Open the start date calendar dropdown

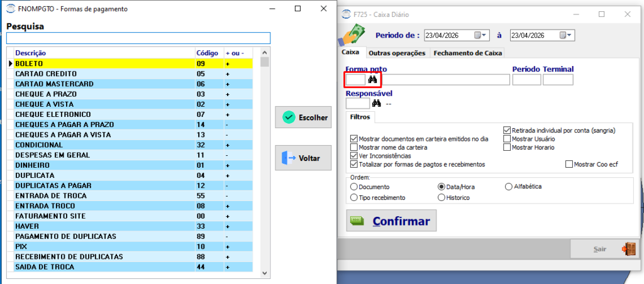coord(480,35)
